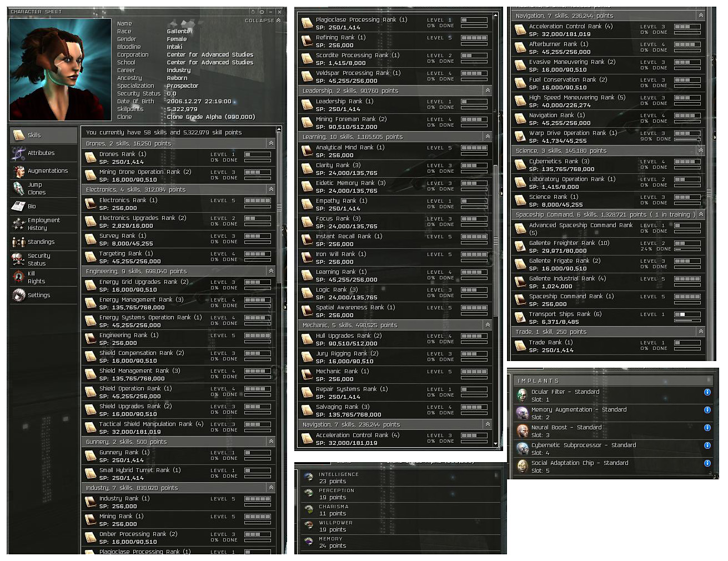Collapse the Science skill group
The width and height of the screenshot is (728, 561).
pos(701,151)
